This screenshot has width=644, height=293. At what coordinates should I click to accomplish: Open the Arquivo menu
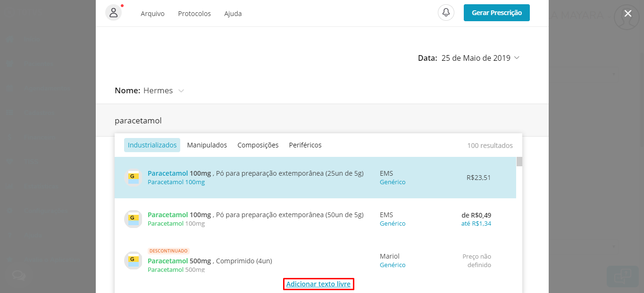[x=152, y=14]
